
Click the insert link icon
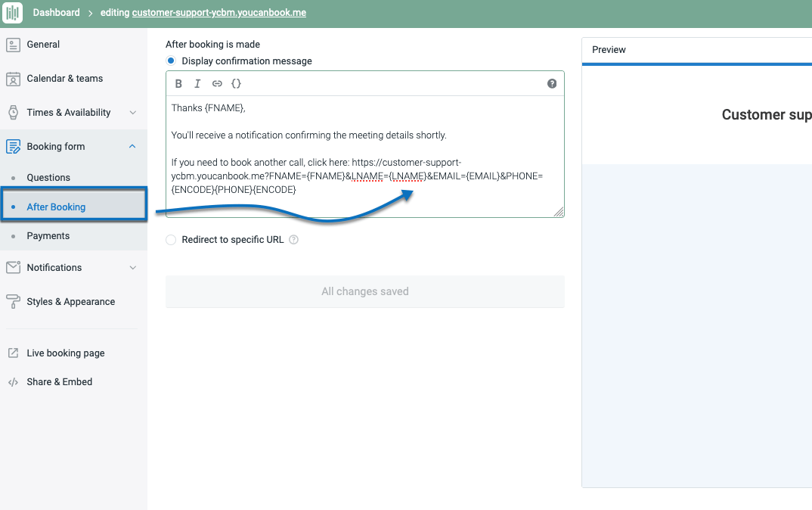[217, 83]
